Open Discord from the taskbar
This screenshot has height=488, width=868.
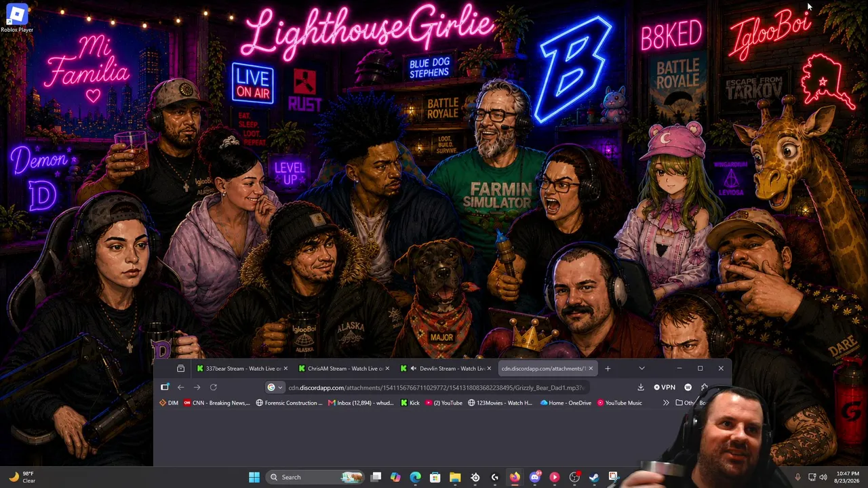pos(535,477)
